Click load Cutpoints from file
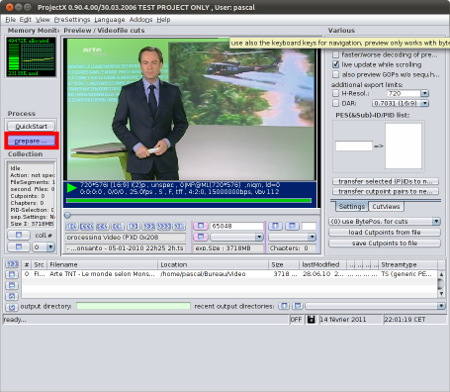The image size is (450, 392). 384,232
